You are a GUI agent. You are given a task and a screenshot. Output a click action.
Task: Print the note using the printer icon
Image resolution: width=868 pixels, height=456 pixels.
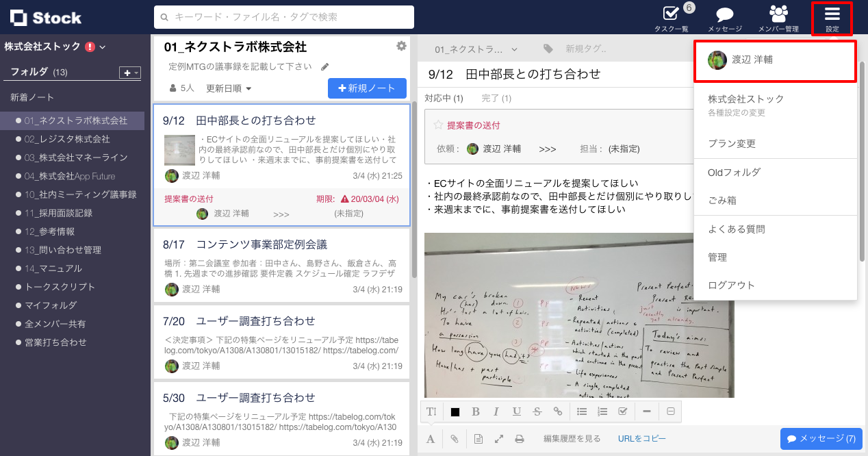[x=520, y=438]
